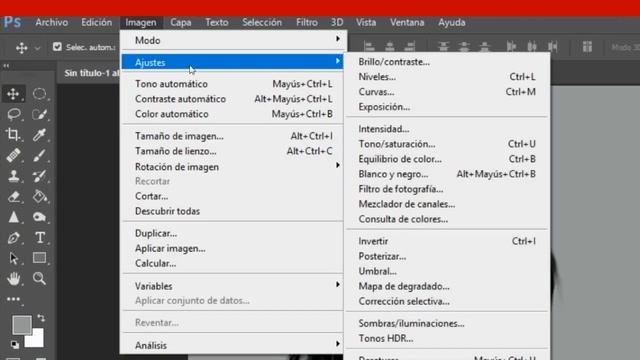Select the Hand tool
The image size is (640, 360).
(13, 278)
